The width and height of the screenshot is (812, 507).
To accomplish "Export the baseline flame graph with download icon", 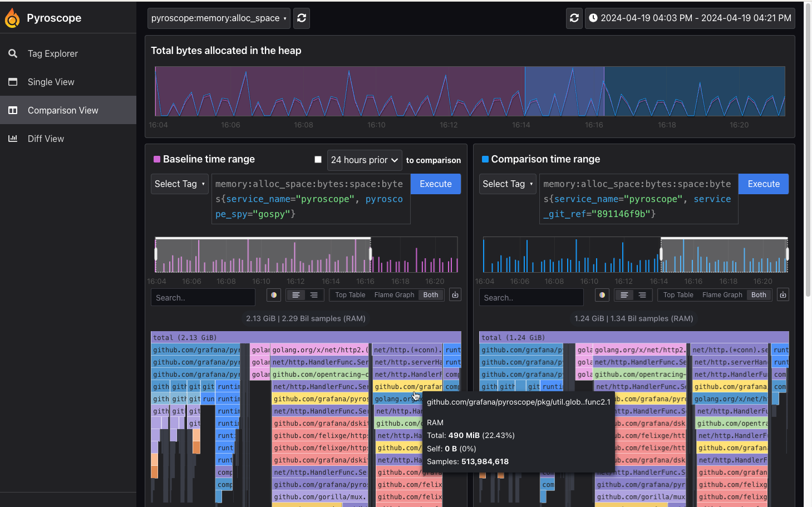I will (x=455, y=294).
